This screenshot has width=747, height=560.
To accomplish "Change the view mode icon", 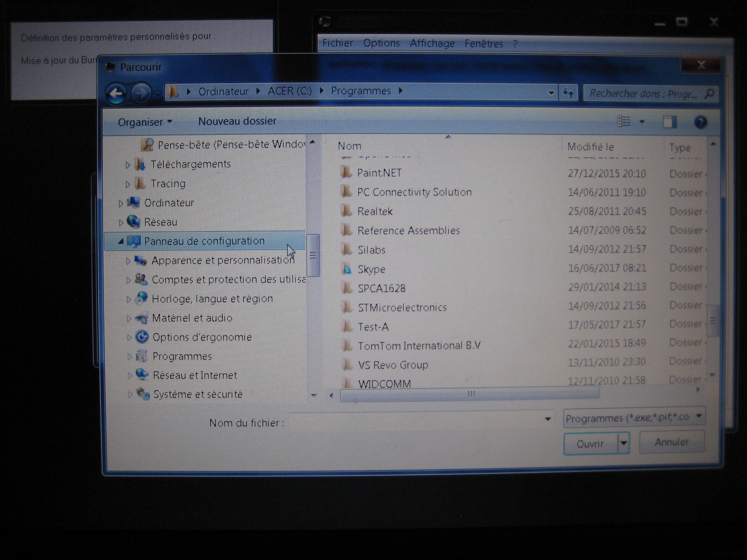I will [x=624, y=122].
